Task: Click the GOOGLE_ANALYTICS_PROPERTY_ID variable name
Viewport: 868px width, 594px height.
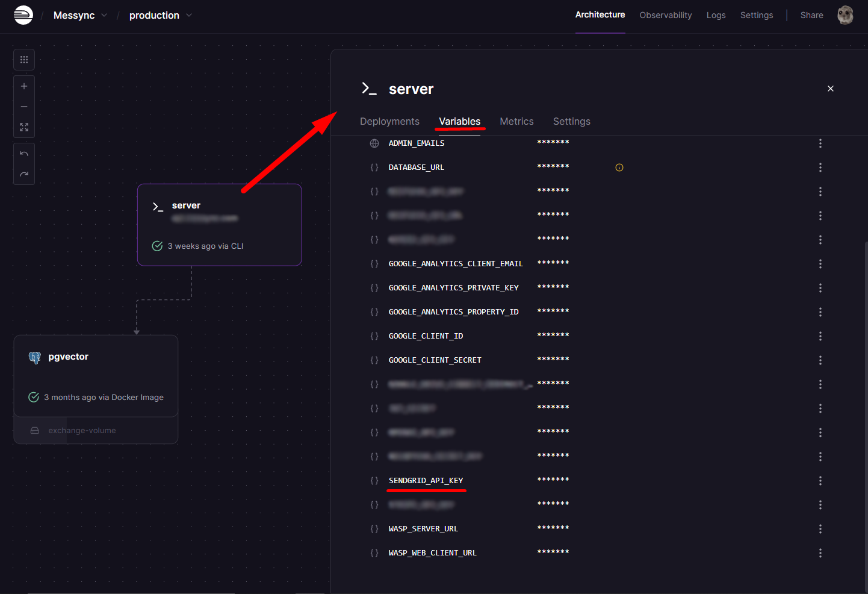Action: point(454,312)
